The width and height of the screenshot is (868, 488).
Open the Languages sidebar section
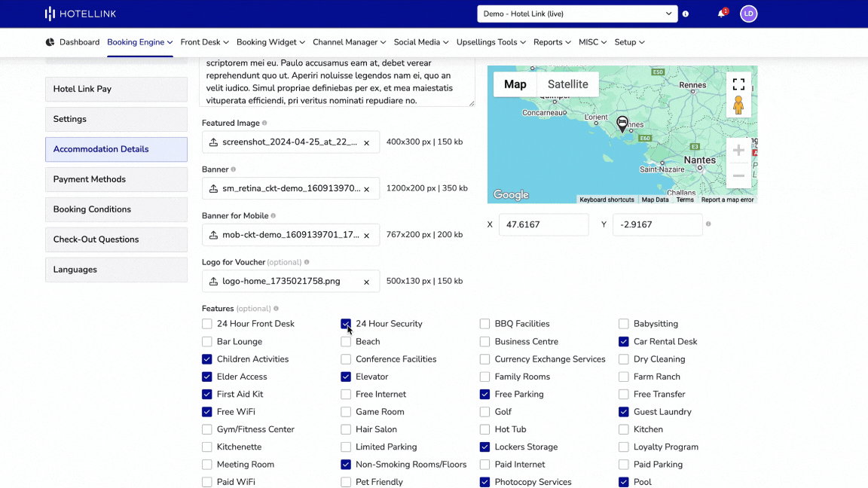point(116,270)
